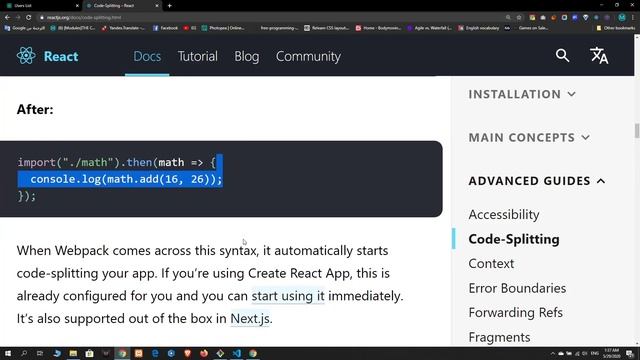Viewport: 640px width, 360px height.
Task: Reload the page with refresh icon
Action: pyautogui.click(x=29, y=18)
